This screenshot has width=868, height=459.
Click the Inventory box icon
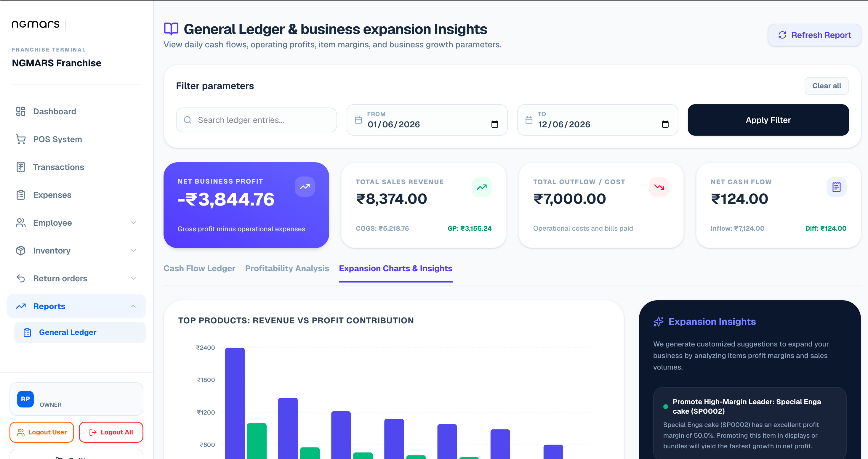tap(21, 251)
